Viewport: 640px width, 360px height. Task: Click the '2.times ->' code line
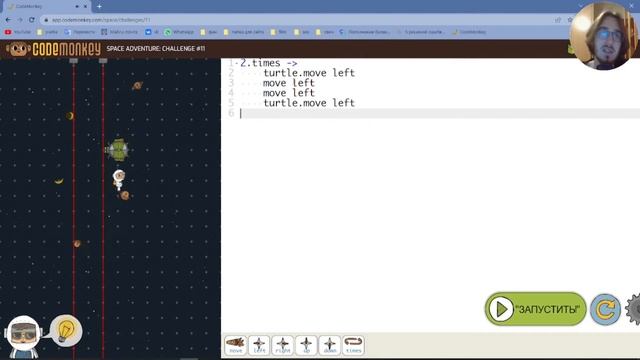[268, 63]
